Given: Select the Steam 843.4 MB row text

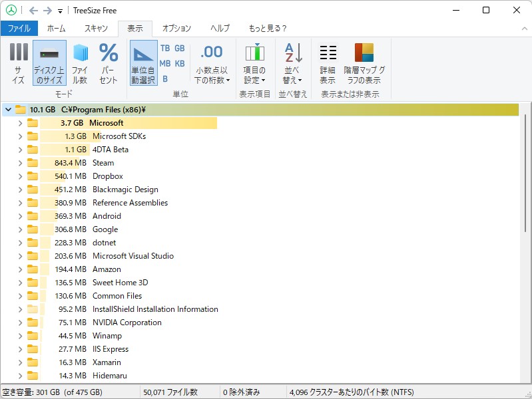Looking at the screenshot, I should tap(84, 163).
